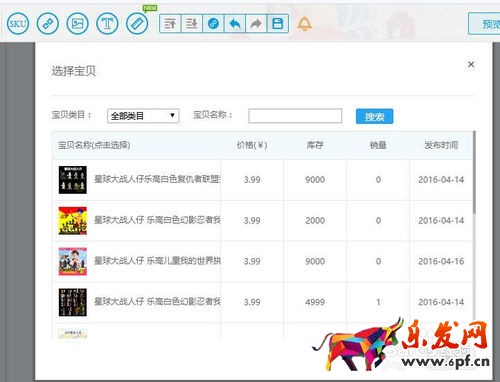The width and height of the screenshot is (500, 382).
Task: Click the ruler tool with new badge
Action: click(137, 24)
